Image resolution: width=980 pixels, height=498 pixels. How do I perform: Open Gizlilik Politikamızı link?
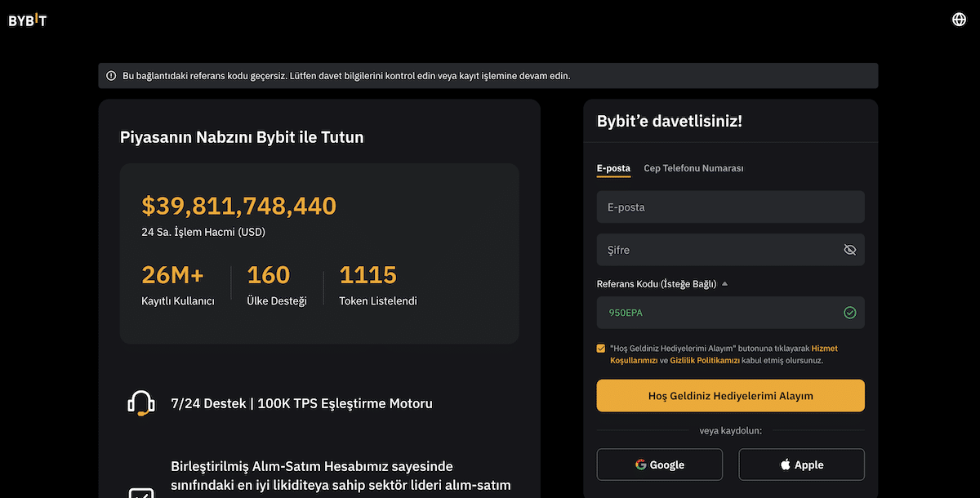705,360
